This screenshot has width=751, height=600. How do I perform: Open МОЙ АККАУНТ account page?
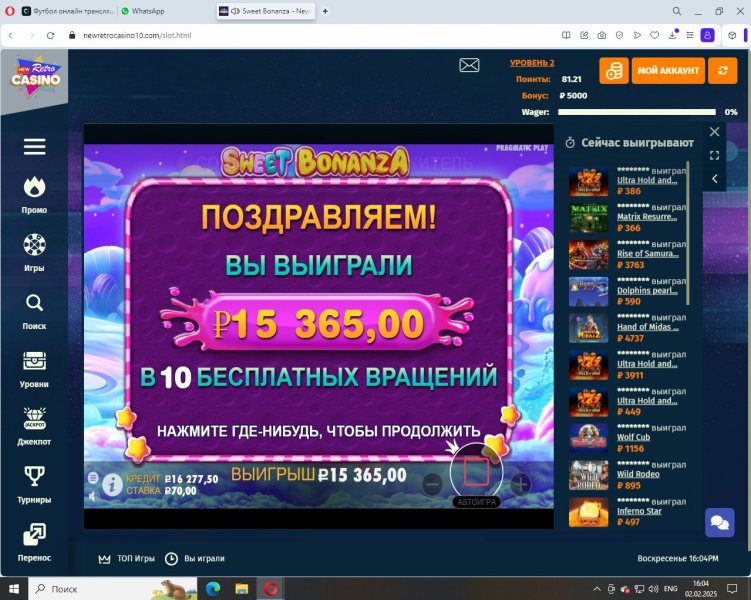coord(668,71)
